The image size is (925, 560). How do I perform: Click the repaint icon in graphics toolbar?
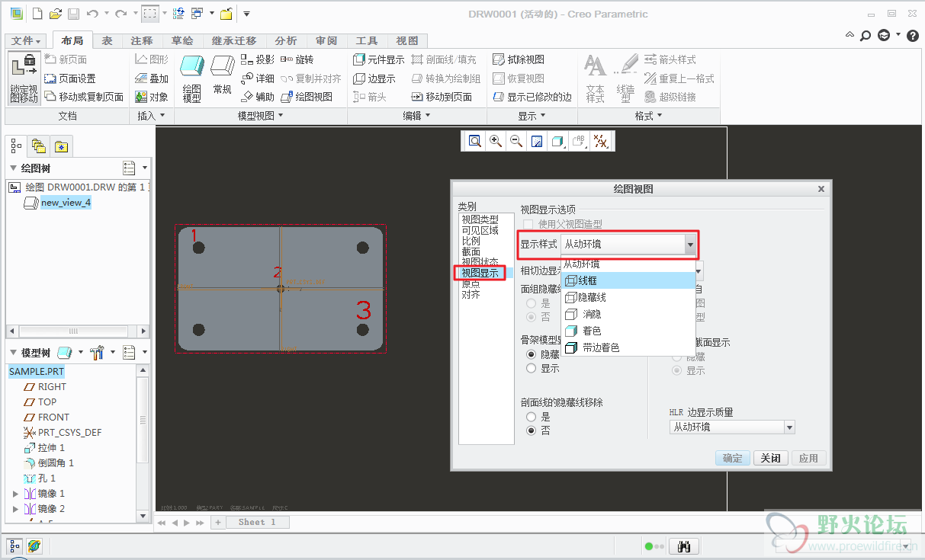pos(537,141)
